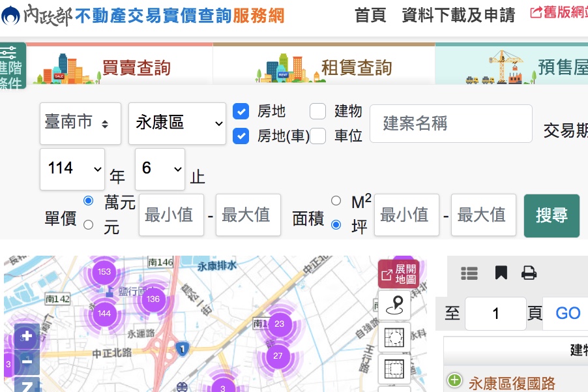Open the 臺南市 city dropdown
588x392 pixels.
[x=80, y=123]
